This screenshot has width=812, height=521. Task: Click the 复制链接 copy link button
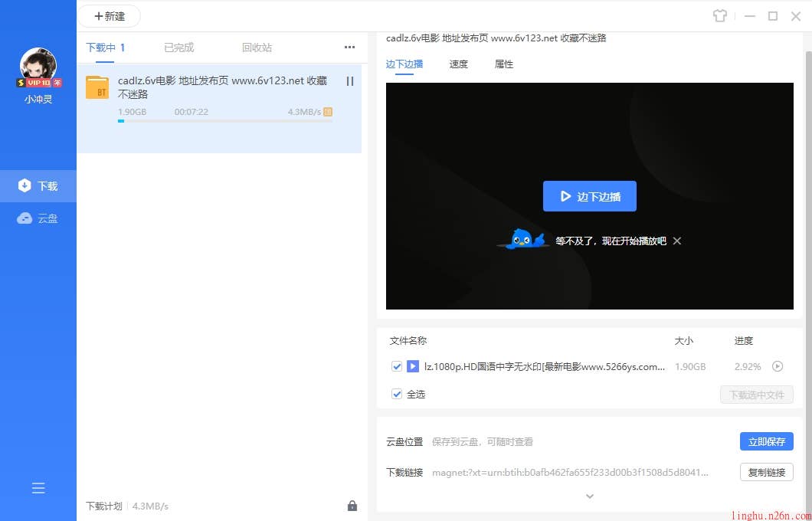[766, 472]
